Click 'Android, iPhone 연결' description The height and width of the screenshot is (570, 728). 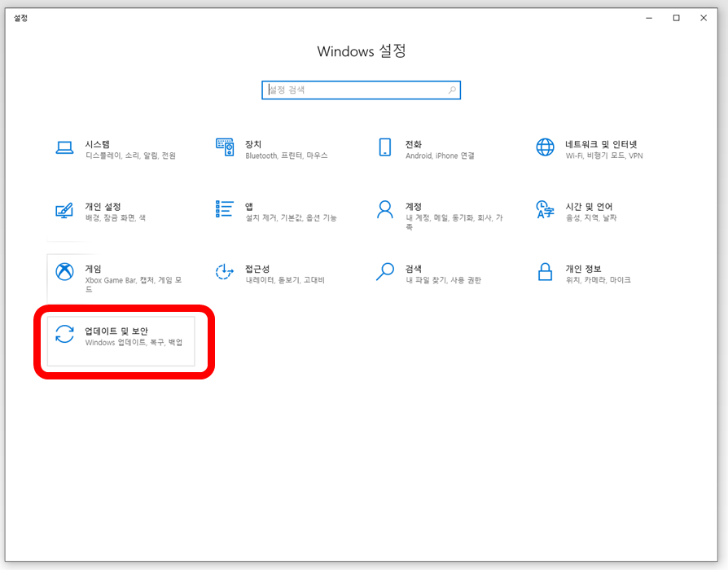(440, 156)
